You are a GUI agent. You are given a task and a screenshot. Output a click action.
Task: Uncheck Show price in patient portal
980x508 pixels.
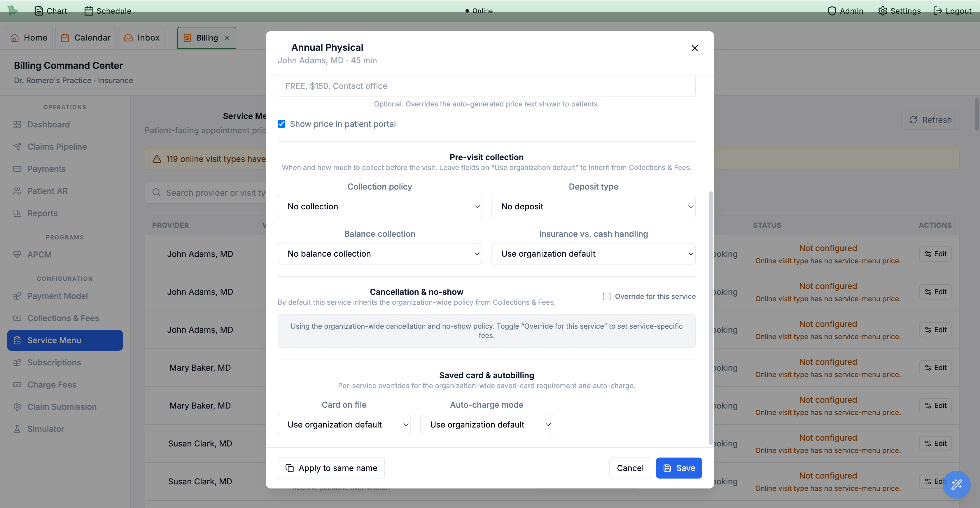[281, 124]
